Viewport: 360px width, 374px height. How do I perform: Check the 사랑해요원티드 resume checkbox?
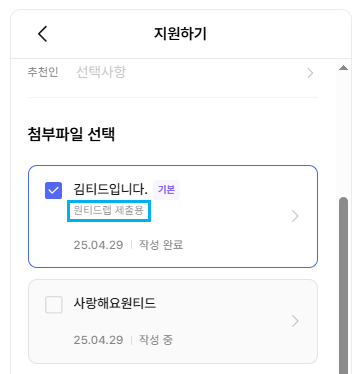(53, 305)
